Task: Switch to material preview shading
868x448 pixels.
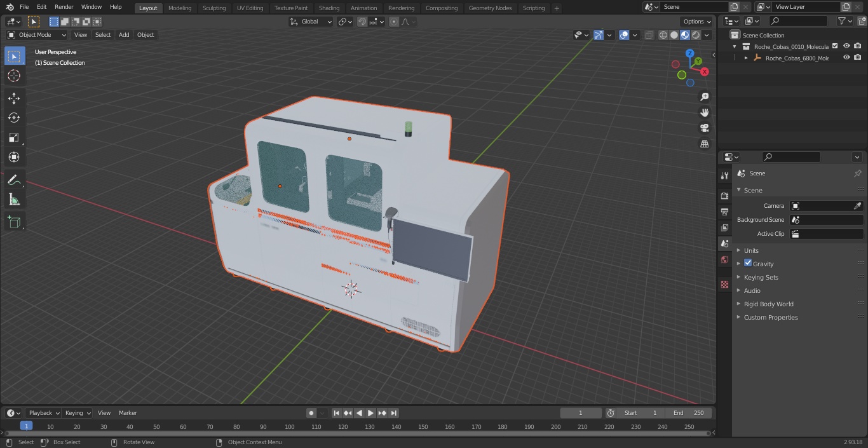Action: pos(685,35)
